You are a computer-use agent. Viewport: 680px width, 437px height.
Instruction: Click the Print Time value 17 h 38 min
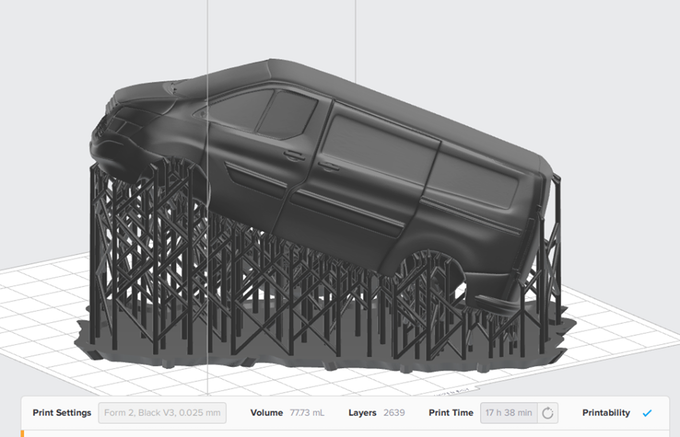(508, 413)
